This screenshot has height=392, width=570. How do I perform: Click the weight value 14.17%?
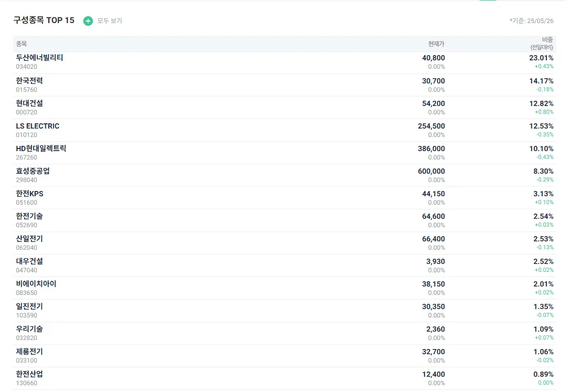(x=541, y=81)
